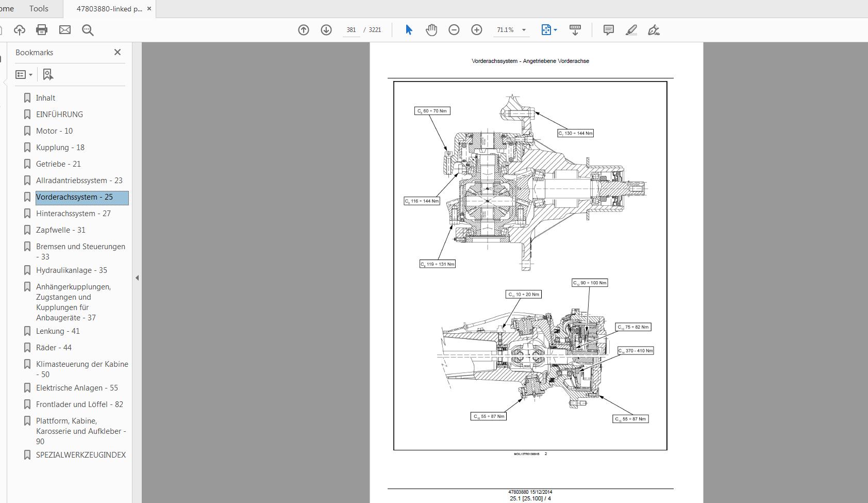Open the Inhalt bookmark
Viewport: 868px width, 503px height.
tap(45, 98)
